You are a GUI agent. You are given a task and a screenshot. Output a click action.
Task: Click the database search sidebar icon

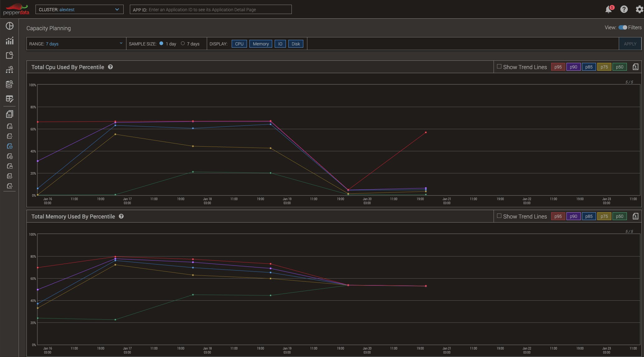(10, 84)
